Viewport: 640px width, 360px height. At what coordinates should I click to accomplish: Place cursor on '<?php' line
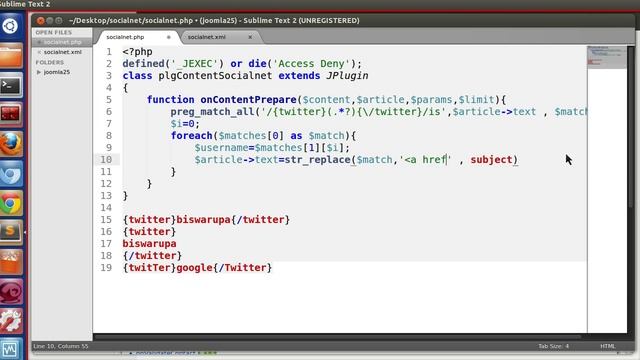(138, 52)
